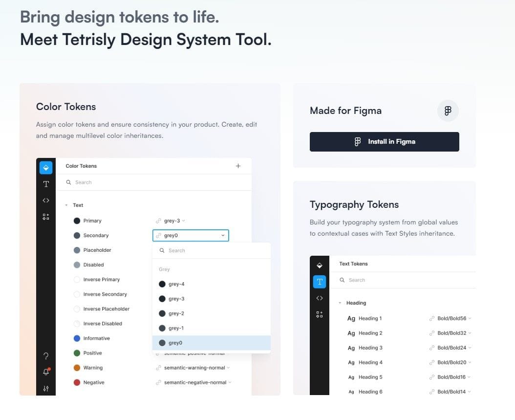Select the Color Tokens tool in the sidebar
The width and height of the screenshot is (515, 420).
(45, 167)
